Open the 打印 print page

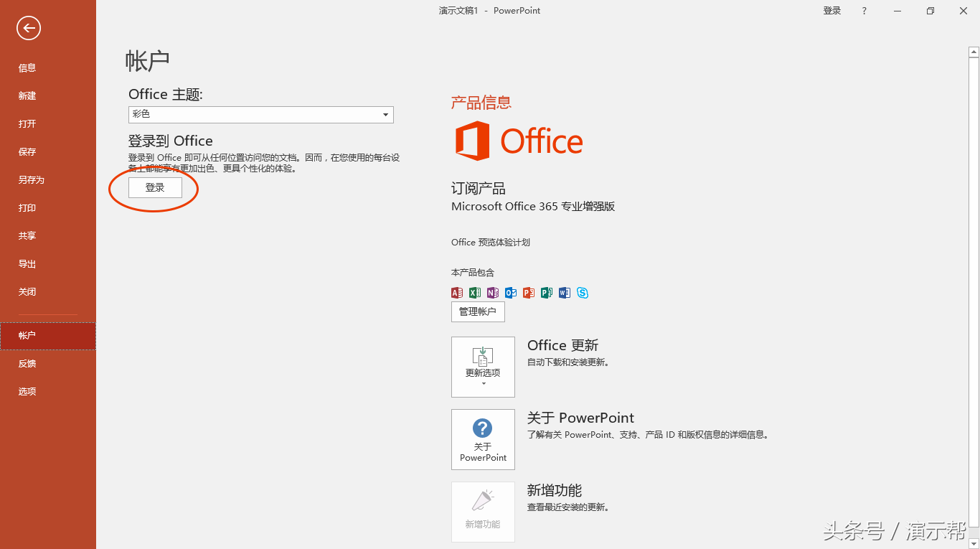click(x=48, y=208)
